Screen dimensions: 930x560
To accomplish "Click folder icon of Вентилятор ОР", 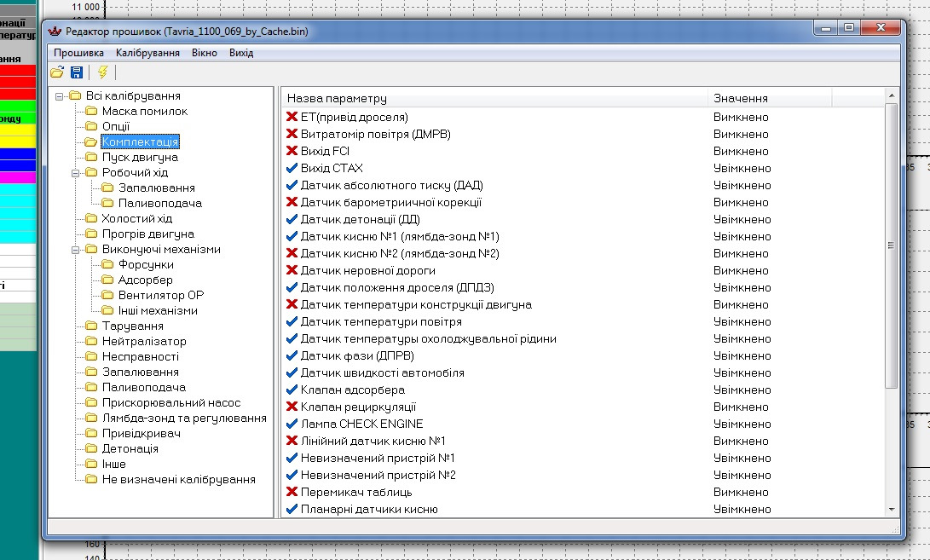I will point(107,296).
